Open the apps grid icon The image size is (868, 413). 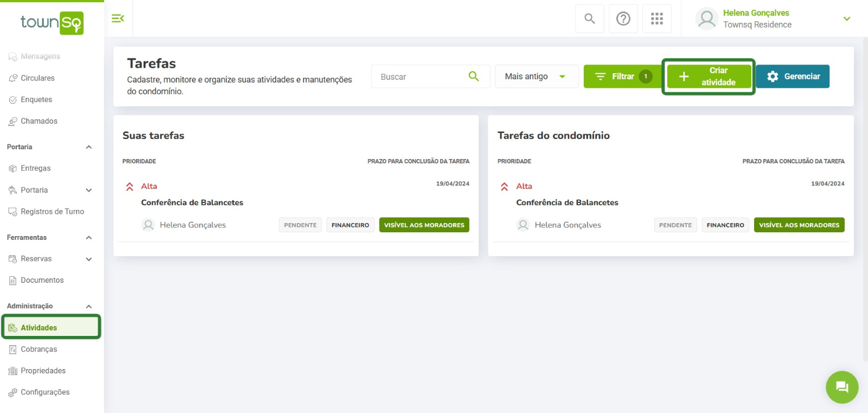click(x=657, y=18)
